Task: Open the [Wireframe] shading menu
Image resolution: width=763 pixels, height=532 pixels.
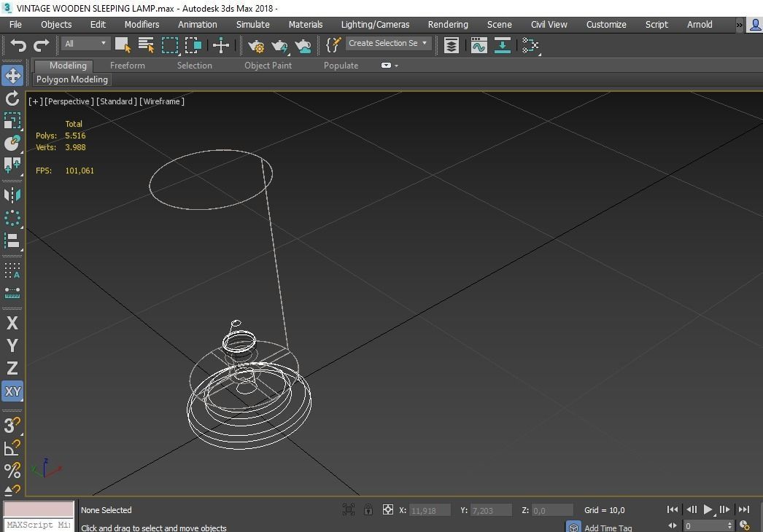Action: (x=161, y=101)
